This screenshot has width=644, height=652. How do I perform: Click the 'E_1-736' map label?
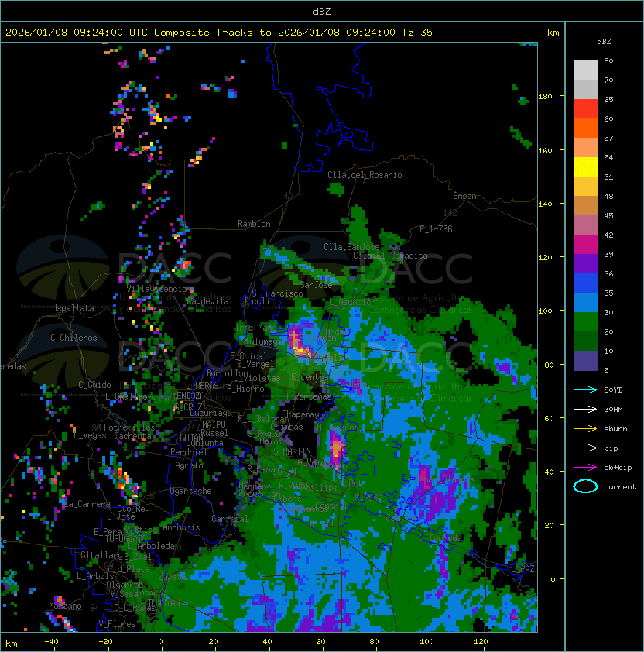tap(436, 229)
